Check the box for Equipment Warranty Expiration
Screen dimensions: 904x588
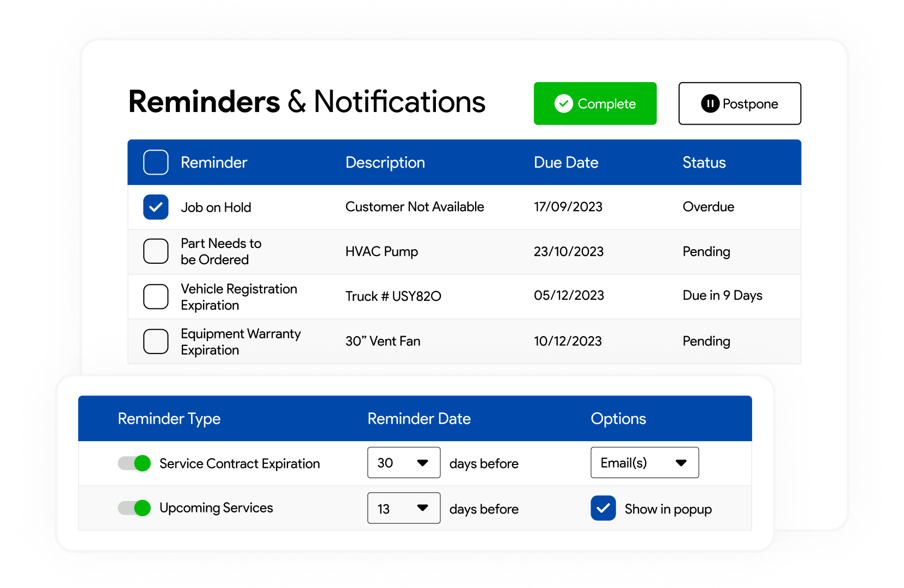(x=156, y=341)
